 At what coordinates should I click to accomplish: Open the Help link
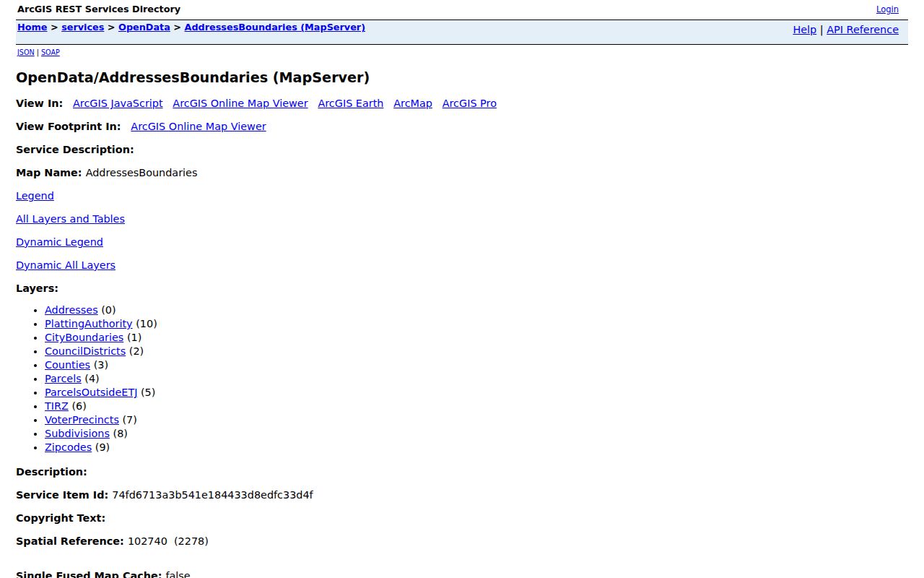(x=805, y=30)
